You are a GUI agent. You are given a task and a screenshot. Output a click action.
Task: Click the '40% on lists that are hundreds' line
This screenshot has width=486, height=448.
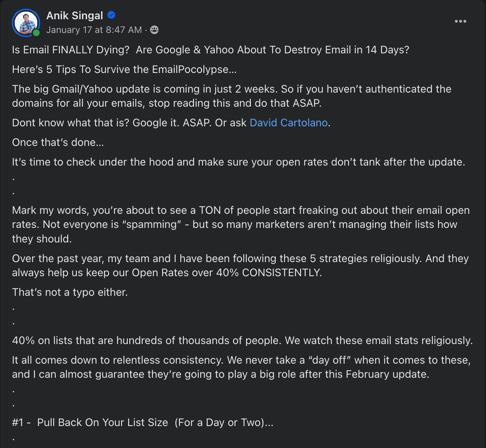[242, 341]
